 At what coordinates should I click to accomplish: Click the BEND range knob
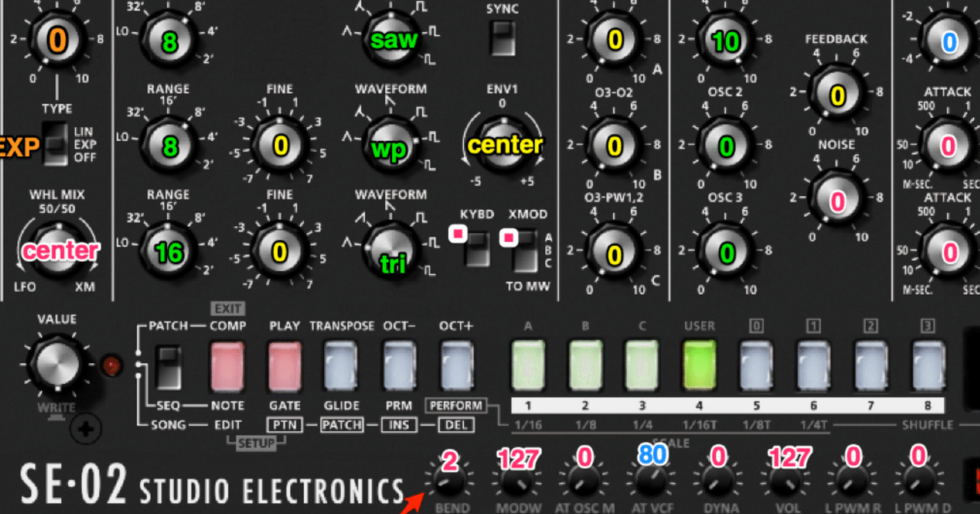[x=449, y=483]
